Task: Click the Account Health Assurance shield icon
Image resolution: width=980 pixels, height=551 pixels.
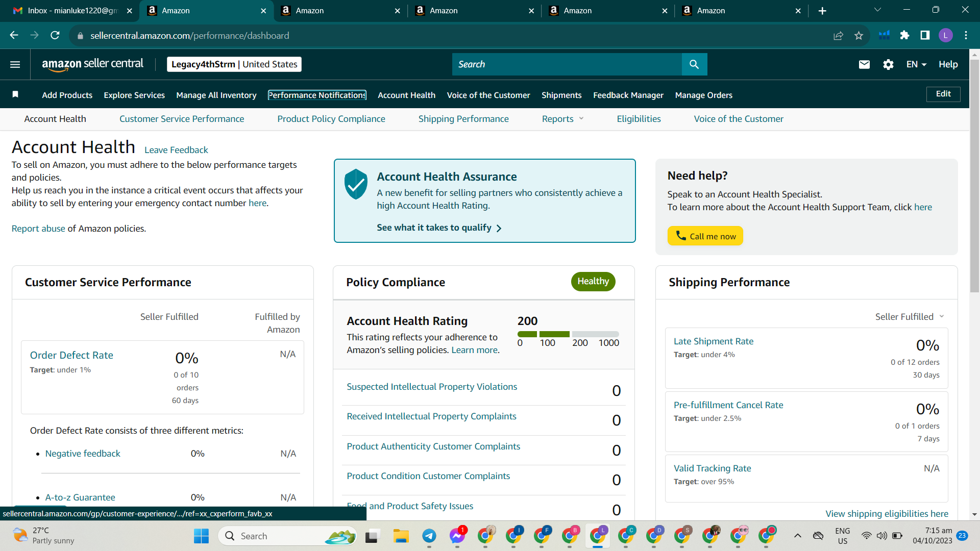Action: [x=356, y=184]
